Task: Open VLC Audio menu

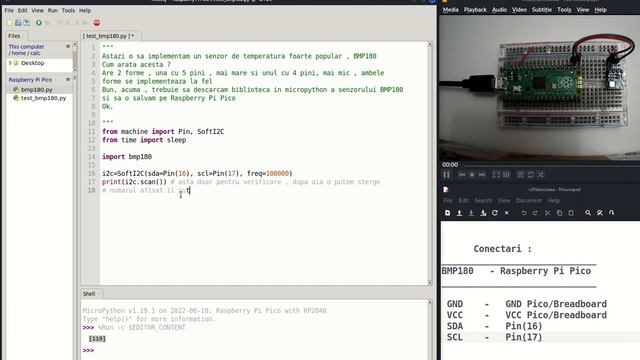Action: click(499, 10)
